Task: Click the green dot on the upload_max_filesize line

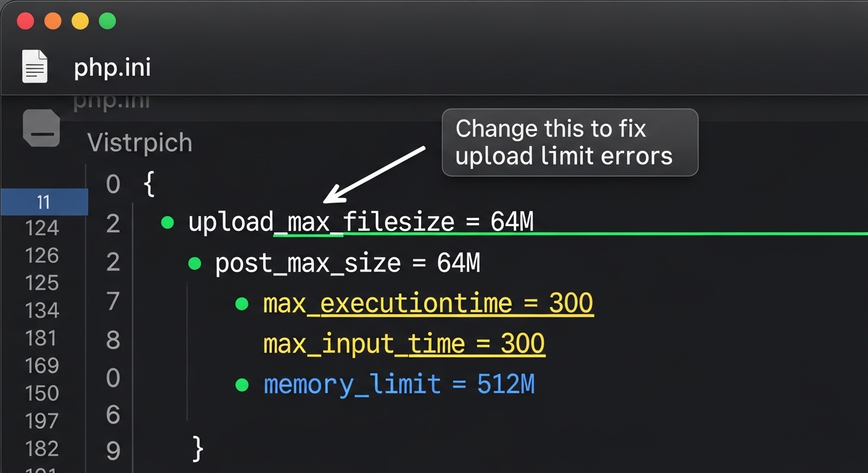Action: coord(167,223)
